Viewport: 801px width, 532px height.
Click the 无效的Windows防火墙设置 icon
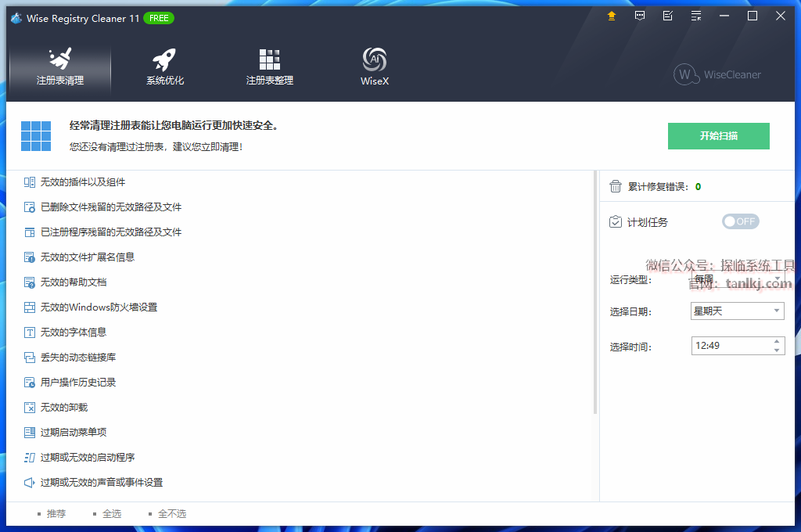30,307
